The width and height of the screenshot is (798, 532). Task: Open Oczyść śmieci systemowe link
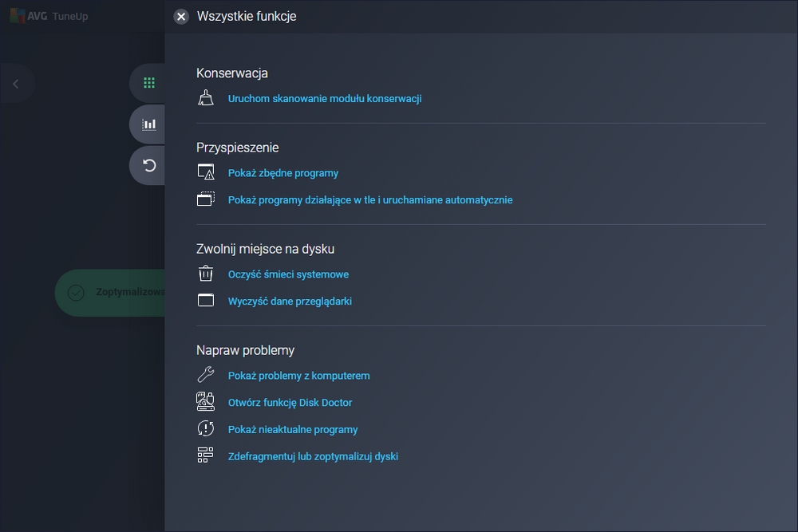288,274
